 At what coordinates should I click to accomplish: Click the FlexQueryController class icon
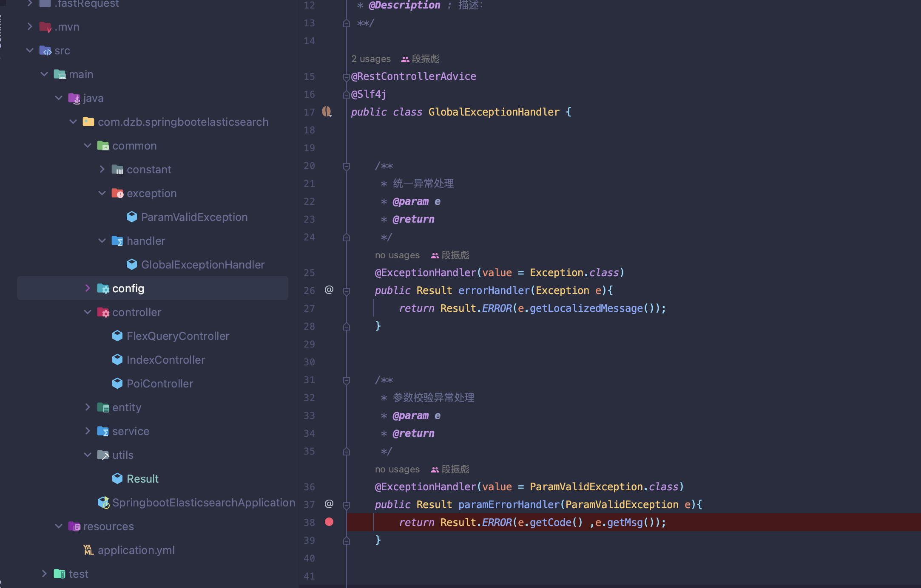[x=117, y=336]
